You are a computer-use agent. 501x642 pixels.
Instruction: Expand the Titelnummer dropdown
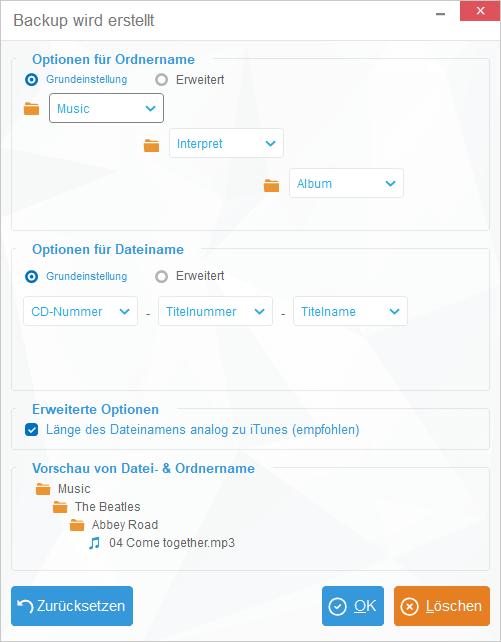point(215,311)
